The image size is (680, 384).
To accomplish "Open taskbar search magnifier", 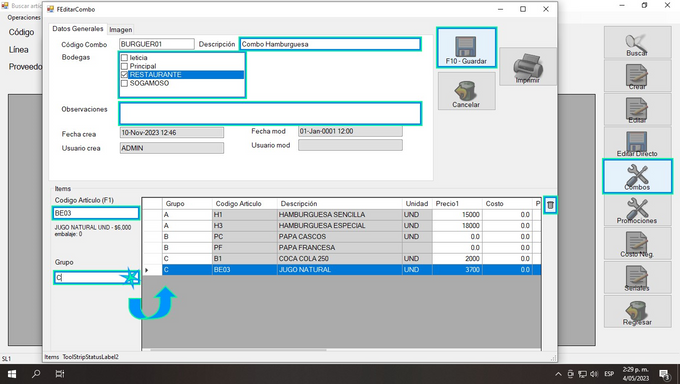I will click(36, 374).
